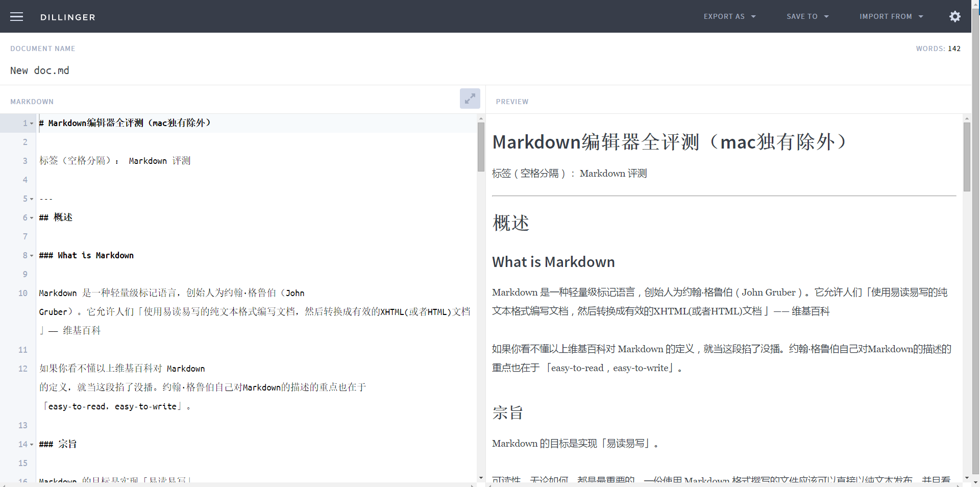The image size is (980, 487).
Task: Click the 'What is Markdown' preview heading
Action: (553, 262)
